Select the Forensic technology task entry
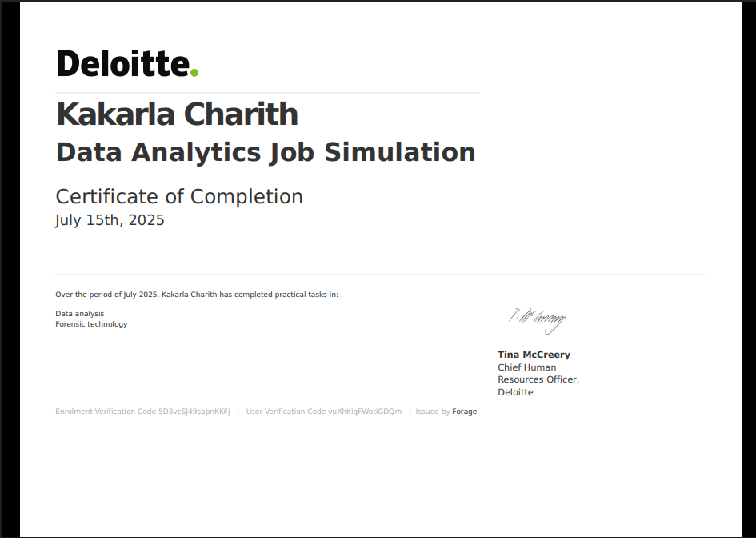 click(91, 323)
